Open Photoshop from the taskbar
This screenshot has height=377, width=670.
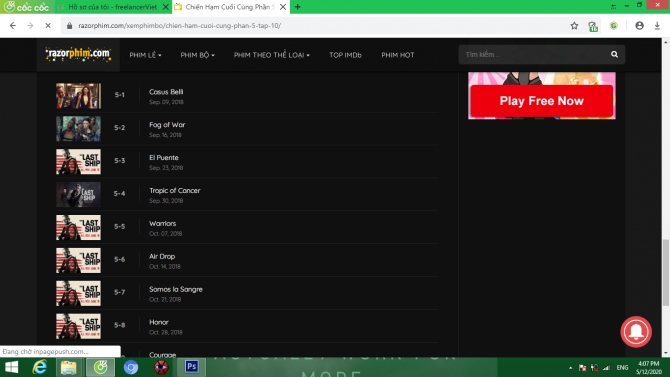(191, 367)
